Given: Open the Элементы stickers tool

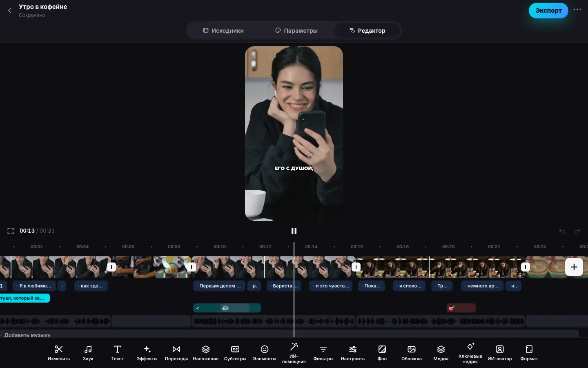Looking at the screenshot, I should point(265,353).
